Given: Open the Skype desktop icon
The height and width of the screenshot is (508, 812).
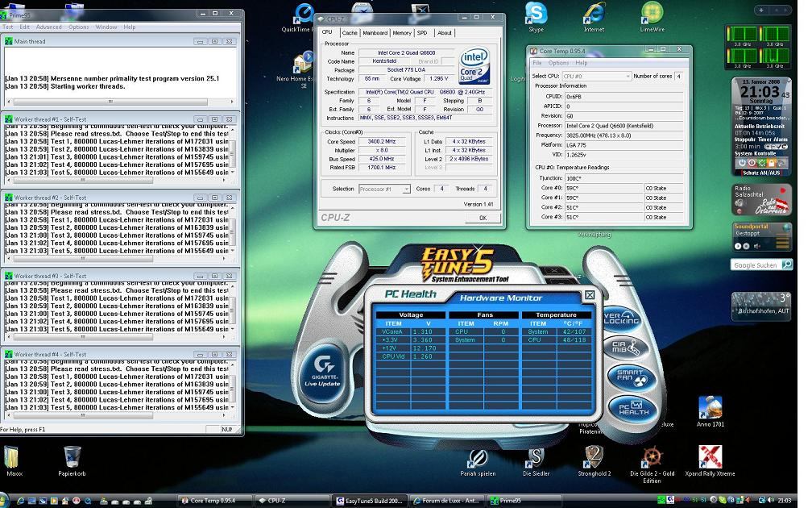Looking at the screenshot, I should (536, 17).
